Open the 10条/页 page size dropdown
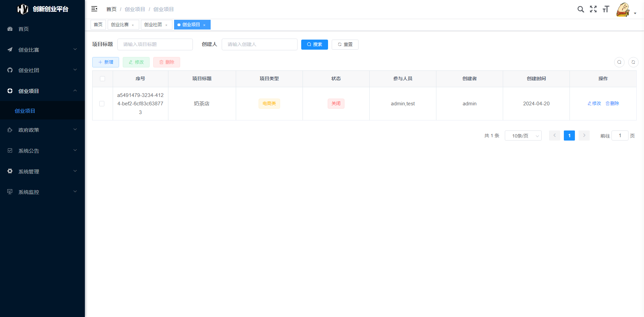644x317 pixels. pos(523,136)
